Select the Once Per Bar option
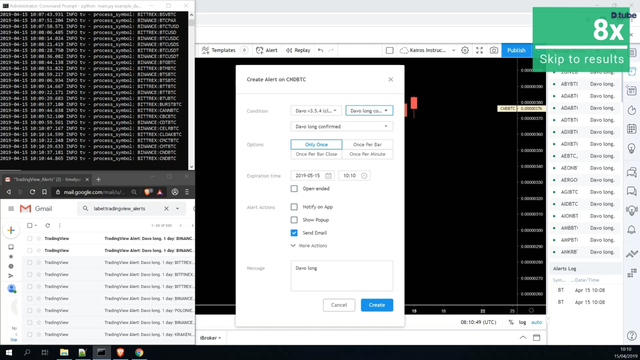Image resolution: width=640 pixels, height=360 pixels. tap(367, 144)
